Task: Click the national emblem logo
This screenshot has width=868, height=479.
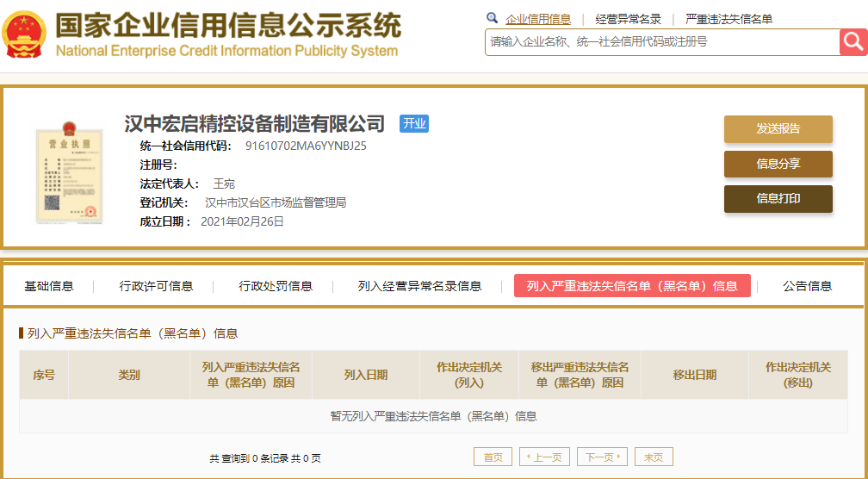Action: (x=24, y=34)
